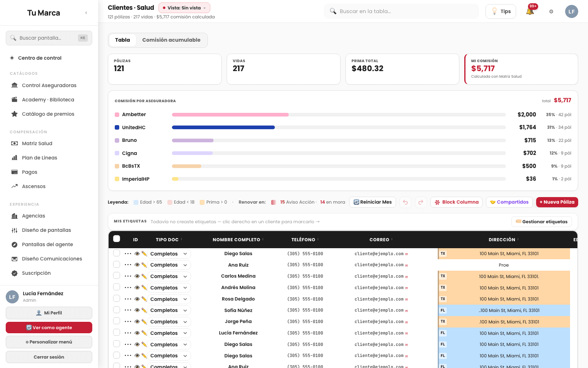This screenshot has width=588, height=368.
Task: Click the pink Ambetter commission bar
Action: 230,115
